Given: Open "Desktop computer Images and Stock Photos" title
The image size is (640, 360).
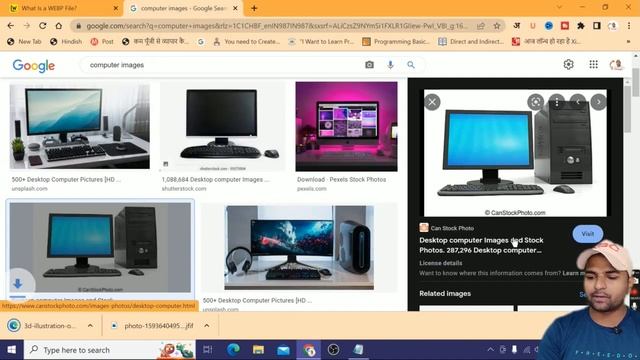Looking at the screenshot, I should pyautogui.click(x=481, y=245).
